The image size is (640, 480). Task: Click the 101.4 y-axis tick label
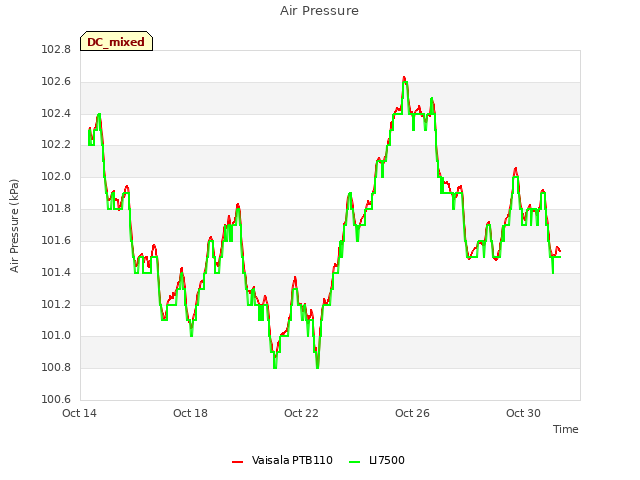(x=56, y=272)
